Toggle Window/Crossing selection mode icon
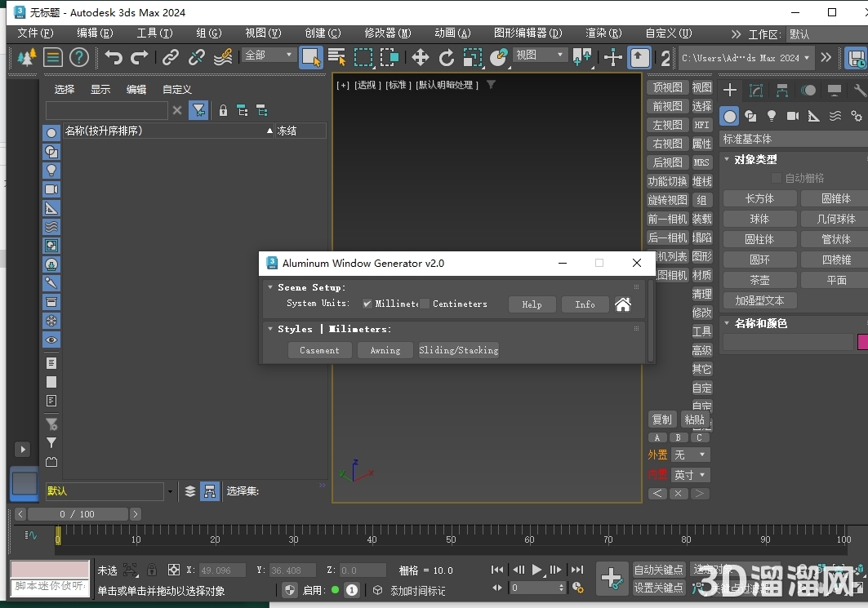 click(389, 57)
